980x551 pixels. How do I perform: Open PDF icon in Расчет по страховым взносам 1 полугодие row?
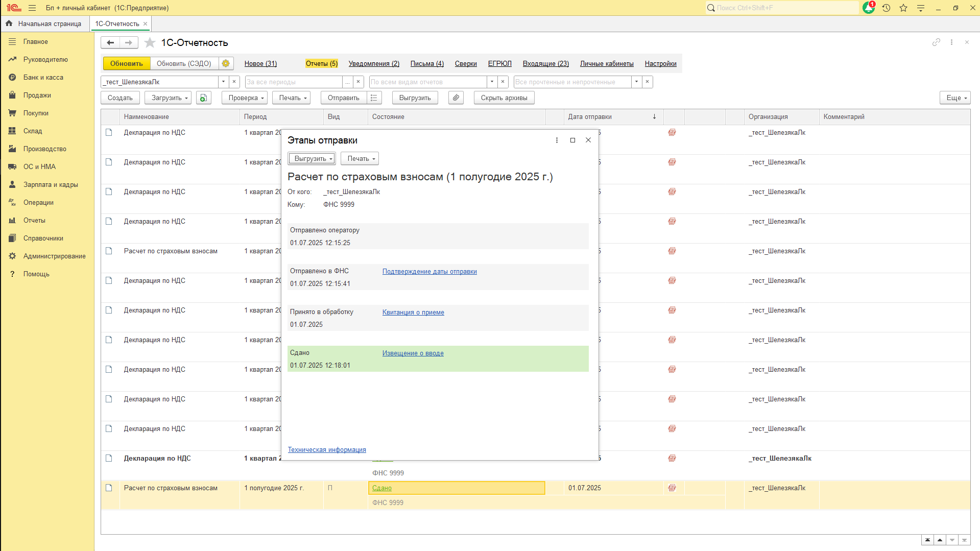(x=672, y=488)
